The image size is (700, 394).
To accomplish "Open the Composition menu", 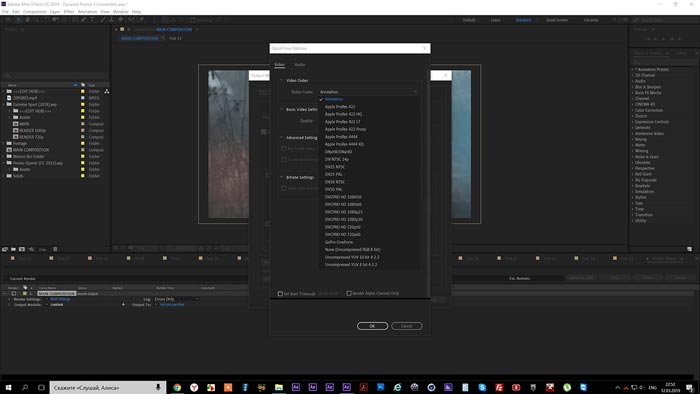I will tap(35, 12).
